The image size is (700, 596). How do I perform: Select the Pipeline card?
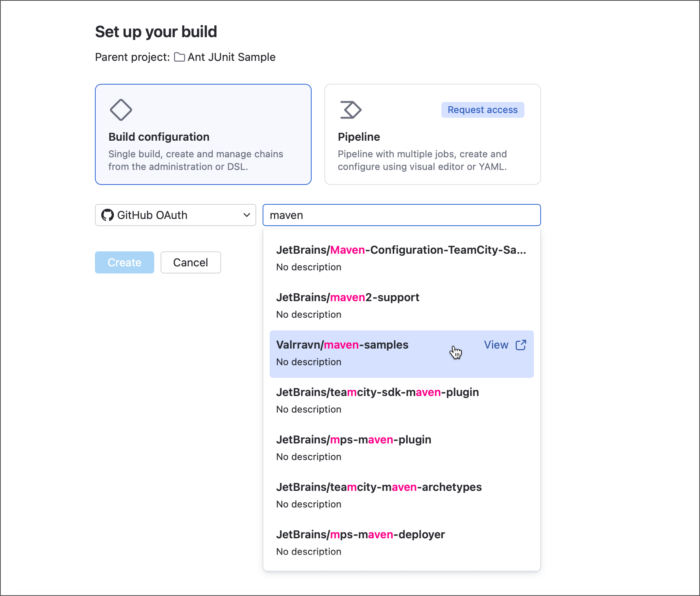point(432,134)
